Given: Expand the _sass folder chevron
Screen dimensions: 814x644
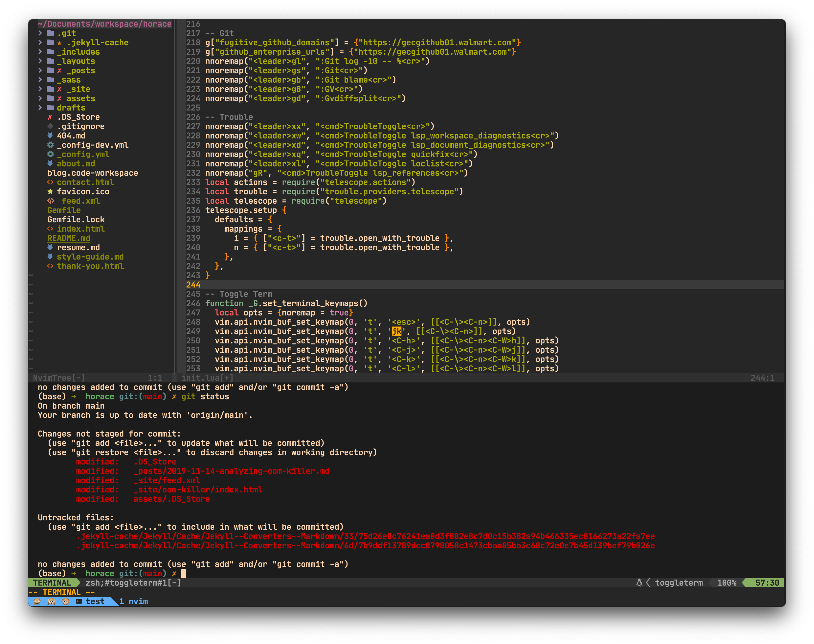Looking at the screenshot, I should point(40,80).
